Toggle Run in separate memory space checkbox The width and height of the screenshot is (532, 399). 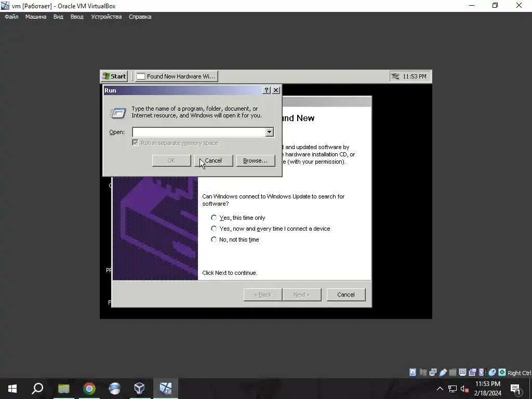point(136,142)
